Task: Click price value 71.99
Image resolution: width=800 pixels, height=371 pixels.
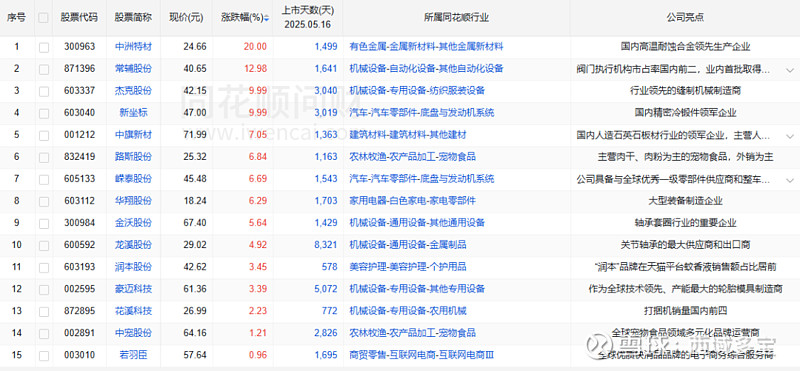Action: [x=195, y=135]
